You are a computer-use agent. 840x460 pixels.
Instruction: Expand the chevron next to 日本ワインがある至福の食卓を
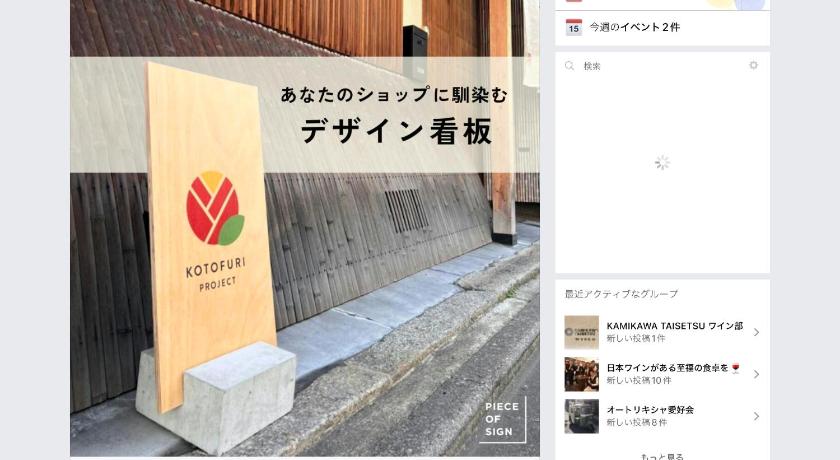coord(756,374)
